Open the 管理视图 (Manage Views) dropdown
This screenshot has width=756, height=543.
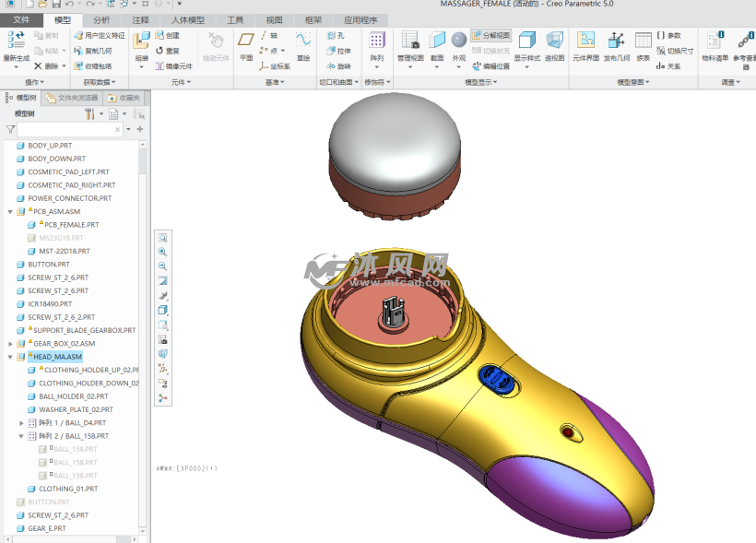(x=410, y=44)
